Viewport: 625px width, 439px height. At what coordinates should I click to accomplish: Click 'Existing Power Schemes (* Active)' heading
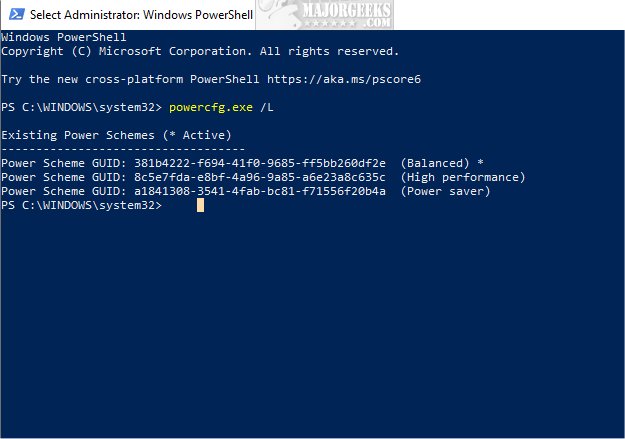(116, 135)
